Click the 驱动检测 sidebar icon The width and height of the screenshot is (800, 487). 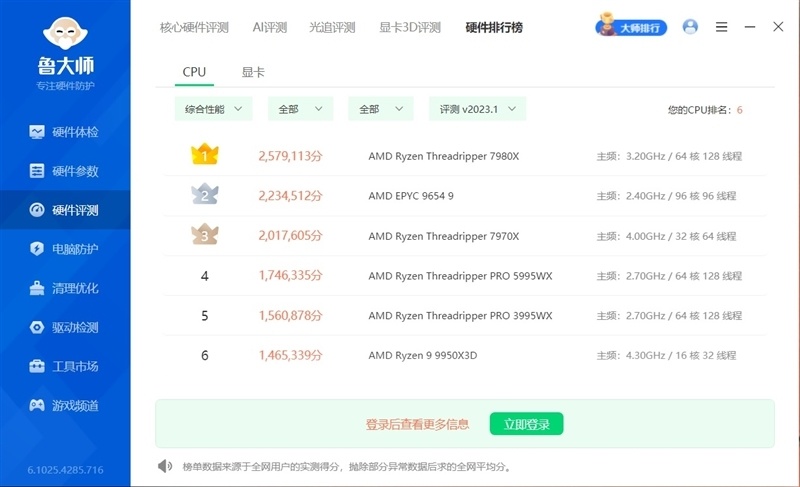[x=37, y=327]
